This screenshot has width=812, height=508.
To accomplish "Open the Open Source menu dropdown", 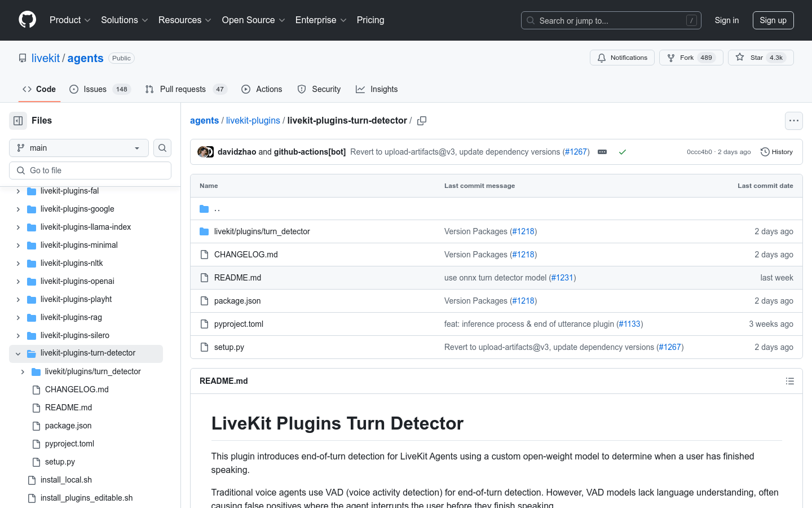I will pos(254,20).
